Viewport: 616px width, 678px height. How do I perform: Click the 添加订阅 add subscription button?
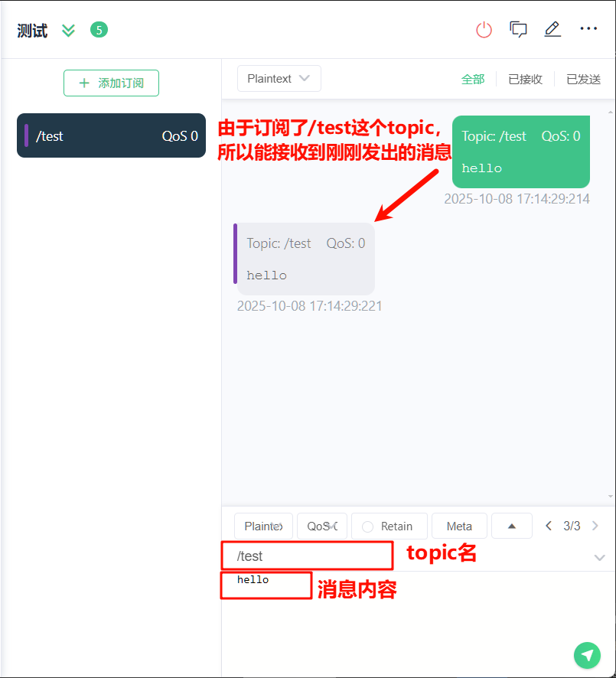(x=111, y=83)
